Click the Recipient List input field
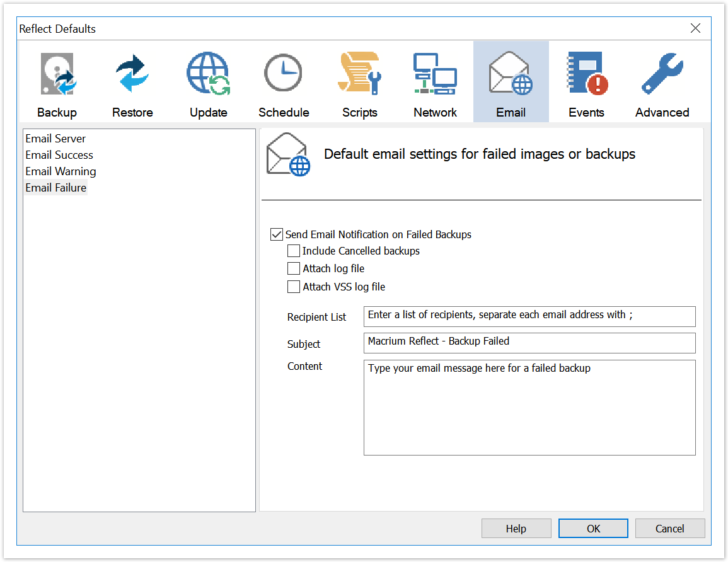The width and height of the screenshot is (728, 562). pos(529,316)
